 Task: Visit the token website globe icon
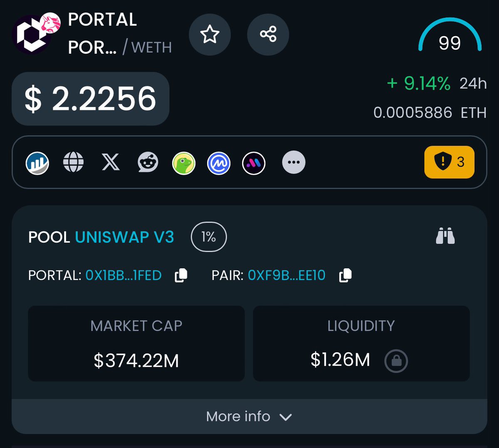(73, 162)
